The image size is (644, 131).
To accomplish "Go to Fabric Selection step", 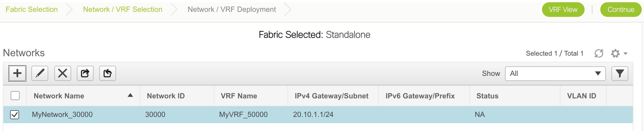I will point(32,9).
